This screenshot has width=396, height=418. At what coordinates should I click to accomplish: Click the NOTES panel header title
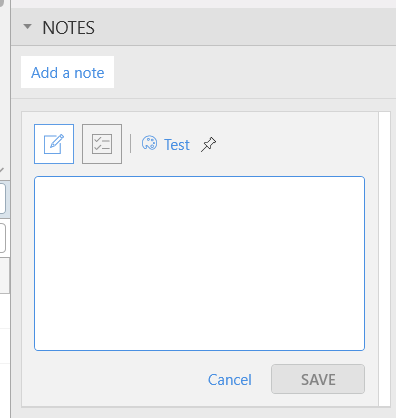click(68, 27)
